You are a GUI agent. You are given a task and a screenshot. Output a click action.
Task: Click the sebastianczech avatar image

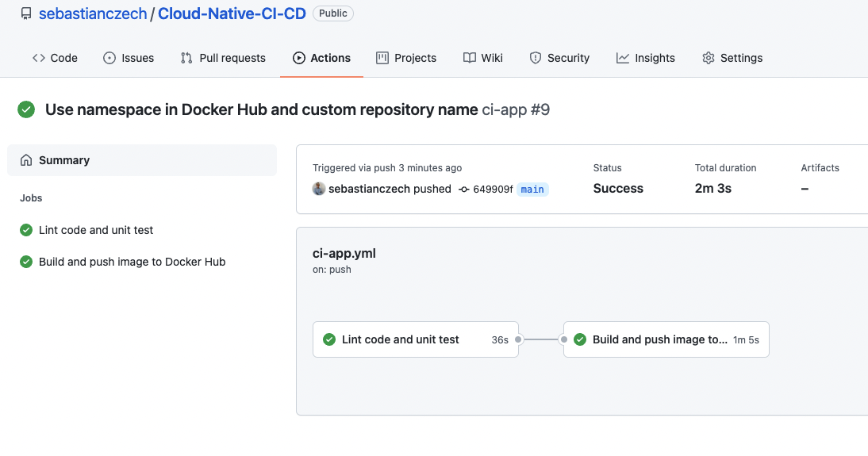pyautogui.click(x=319, y=189)
